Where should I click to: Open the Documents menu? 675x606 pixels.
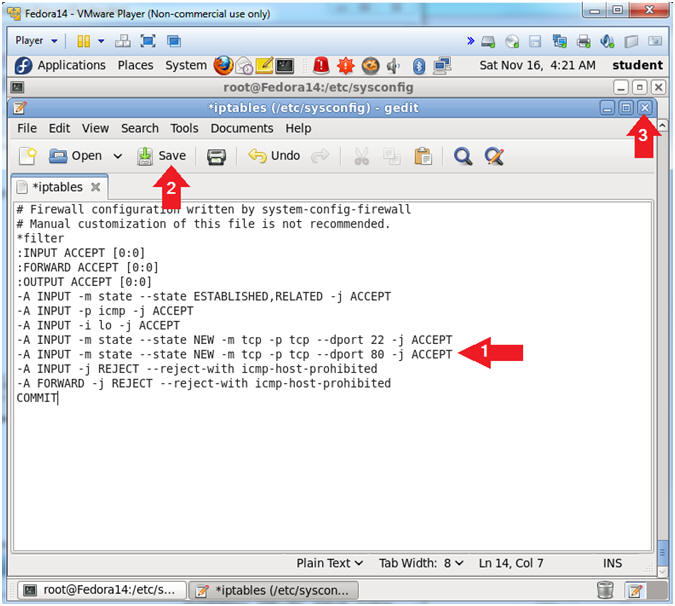point(242,128)
